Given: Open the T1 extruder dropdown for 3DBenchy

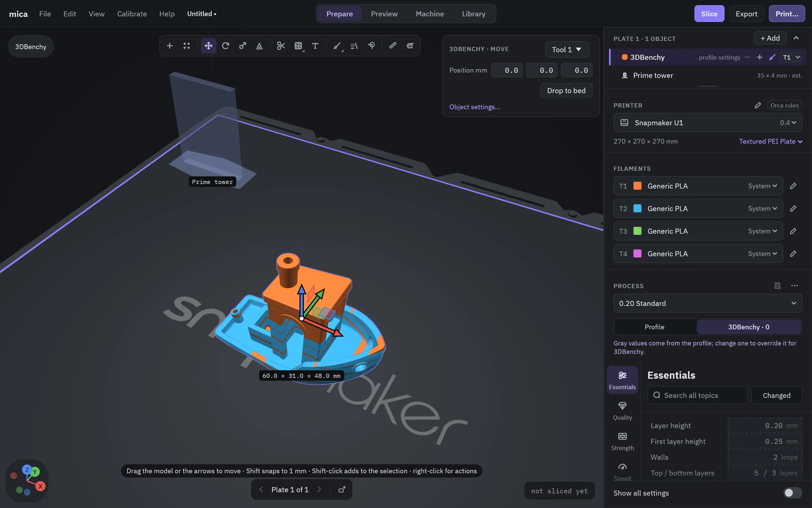Looking at the screenshot, I should click(x=791, y=58).
